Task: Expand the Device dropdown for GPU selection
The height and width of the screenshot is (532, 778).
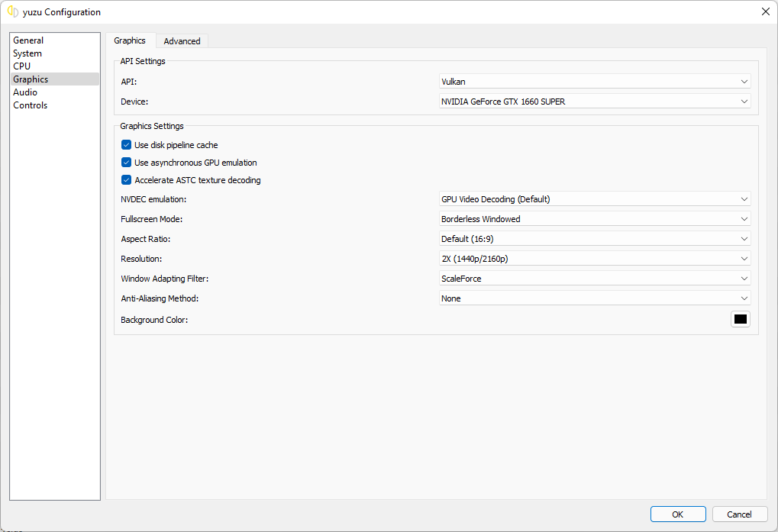Action: pyautogui.click(x=594, y=102)
